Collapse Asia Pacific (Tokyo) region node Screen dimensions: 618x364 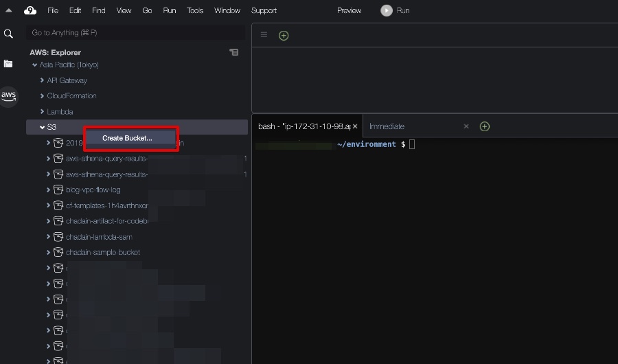pos(35,65)
